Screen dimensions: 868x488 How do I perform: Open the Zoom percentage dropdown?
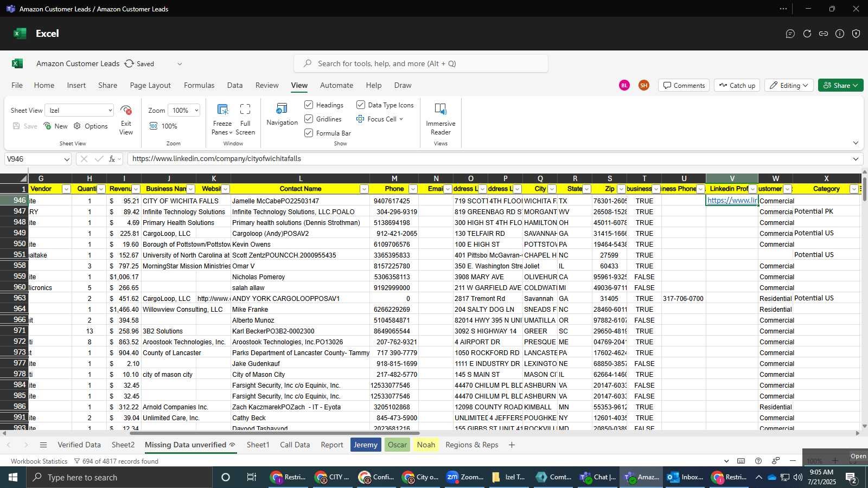click(x=184, y=110)
